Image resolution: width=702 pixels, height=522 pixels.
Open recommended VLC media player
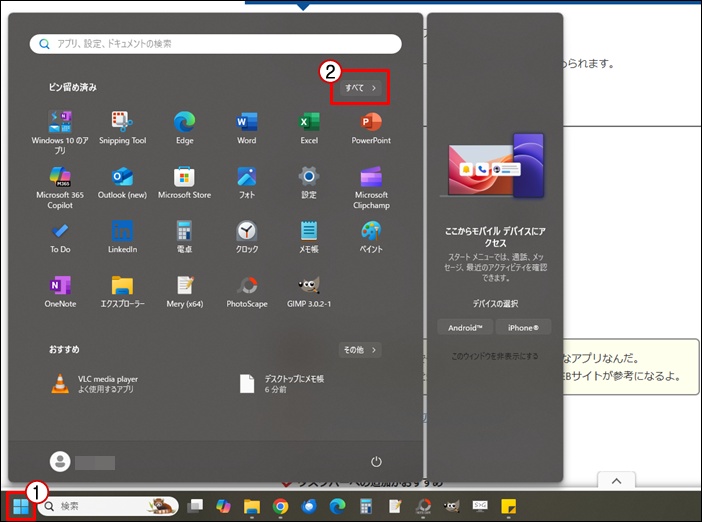[95, 384]
